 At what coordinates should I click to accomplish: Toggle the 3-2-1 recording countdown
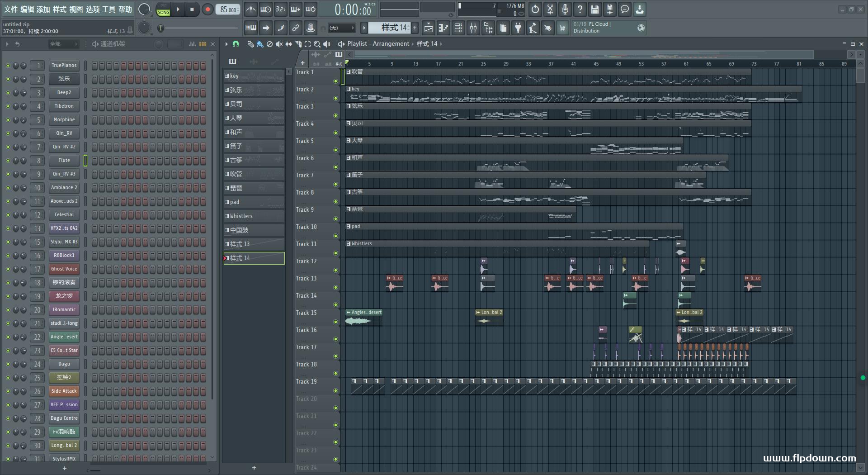(281, 9)
